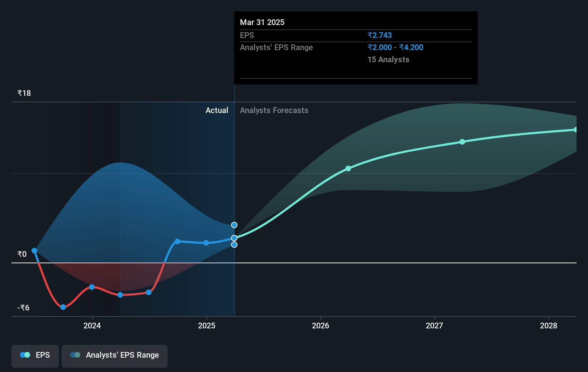Click the 'Actual' section label

217,110
